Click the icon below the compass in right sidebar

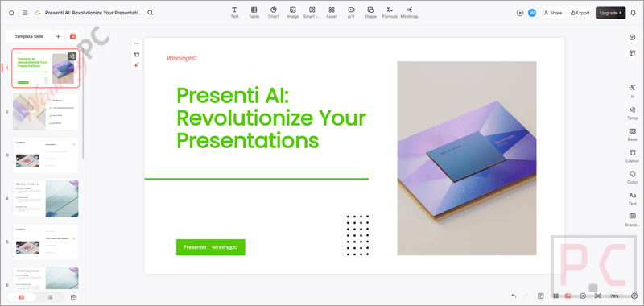[x=632, y=53]
